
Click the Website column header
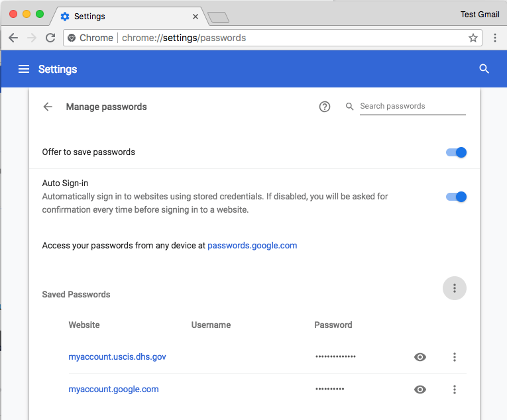(84, 325)
